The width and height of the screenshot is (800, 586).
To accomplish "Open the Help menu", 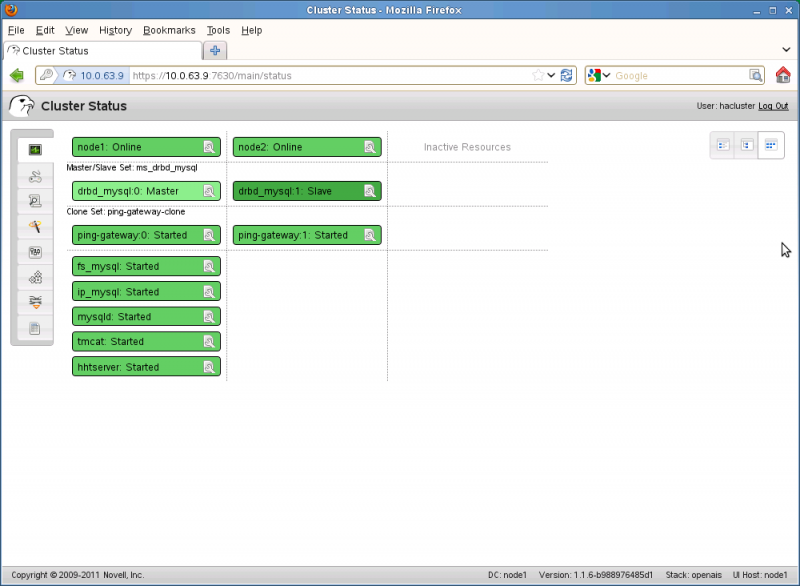I will pos(252,30).
